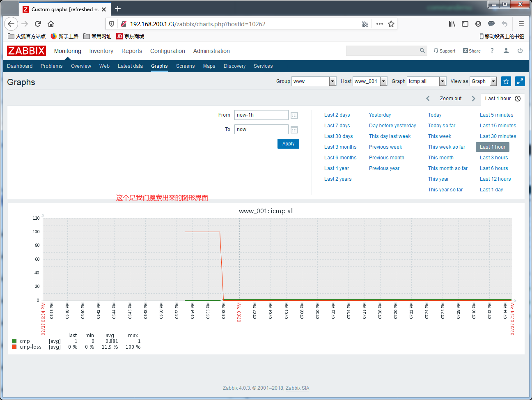Open user profile icon in Zabbix header
The height and width of the screenshot is (400, 532).
click(506, 51)
